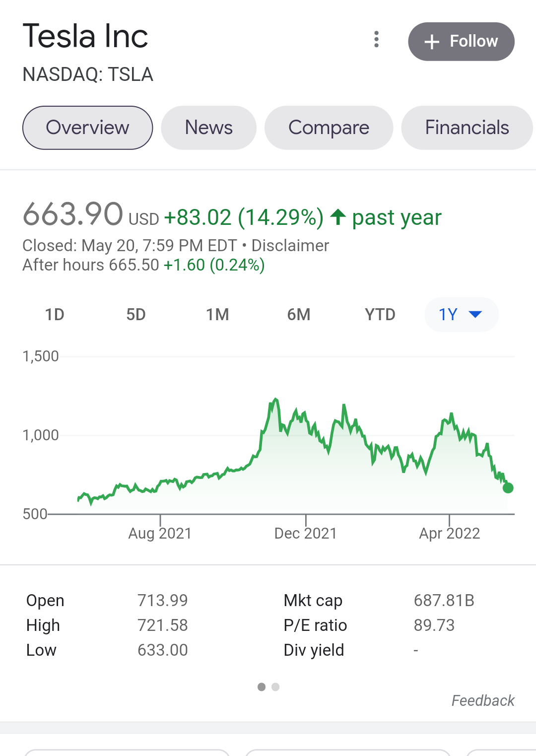The image size is (536, 756).
Task: Send Feedback via the Feedback link
Action: pyautogui.click(x=483, y=700)
